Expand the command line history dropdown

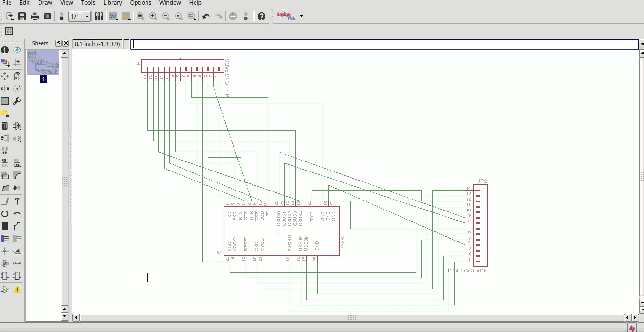pos(642,44)
